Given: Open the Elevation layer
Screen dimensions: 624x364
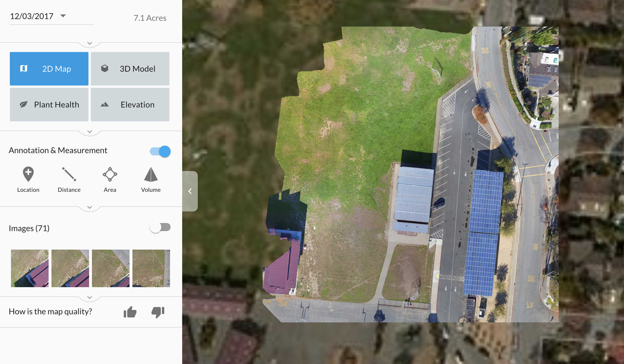Looking at the screenshot, I should [130, 105].
